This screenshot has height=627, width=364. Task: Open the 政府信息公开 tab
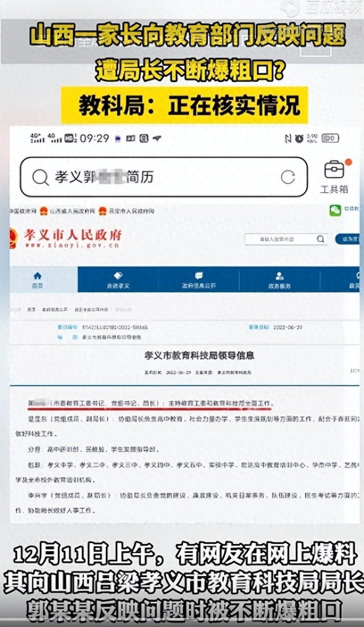[x=199, y=280]
